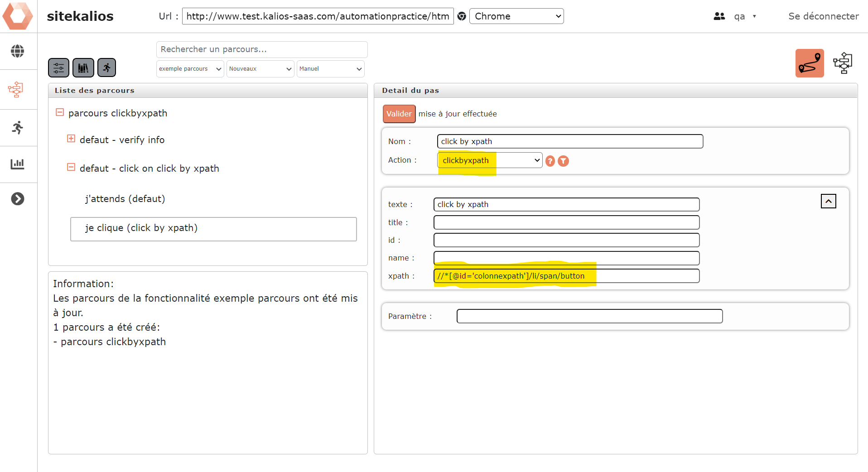Open the flowchart icon in left sidebar
The height and width of the screenshot is (472, 868).
click(16, 90)
